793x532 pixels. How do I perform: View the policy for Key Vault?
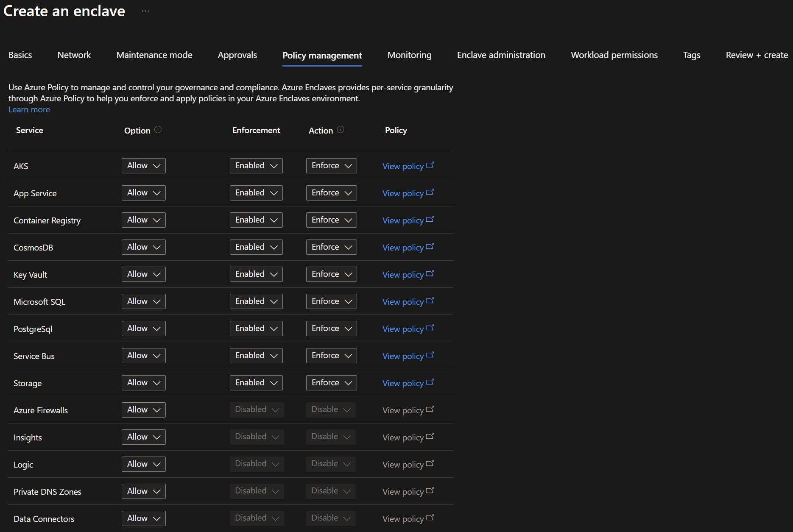click(x=408, y=274)
